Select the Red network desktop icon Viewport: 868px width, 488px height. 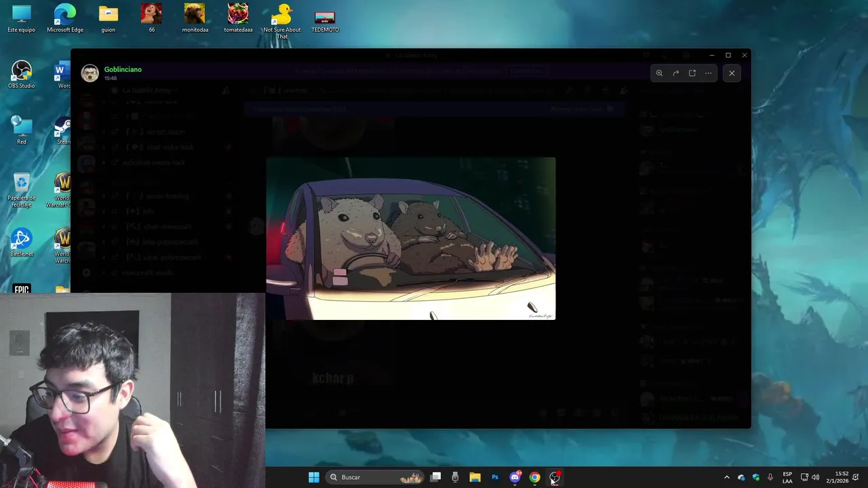point(22,130)
